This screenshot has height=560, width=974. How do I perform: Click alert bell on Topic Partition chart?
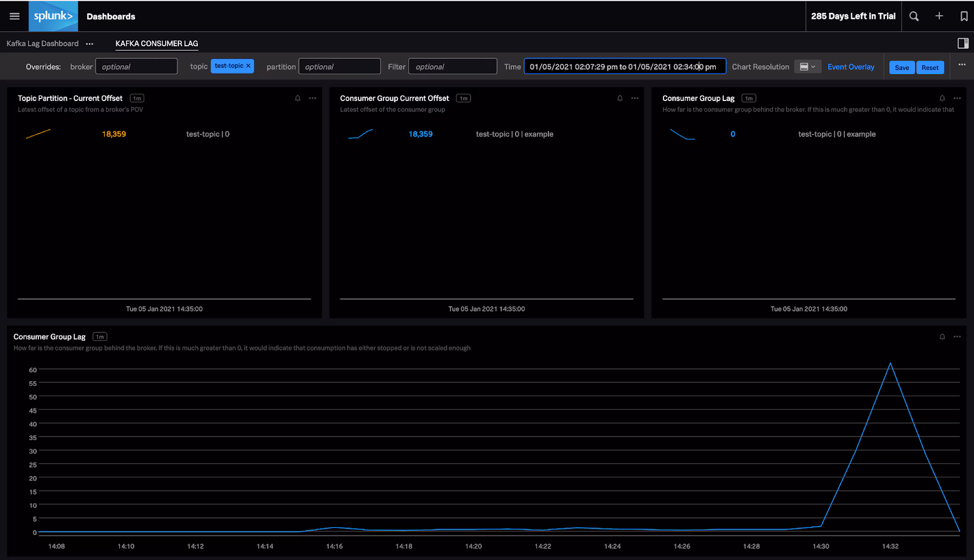pos(298,98)
